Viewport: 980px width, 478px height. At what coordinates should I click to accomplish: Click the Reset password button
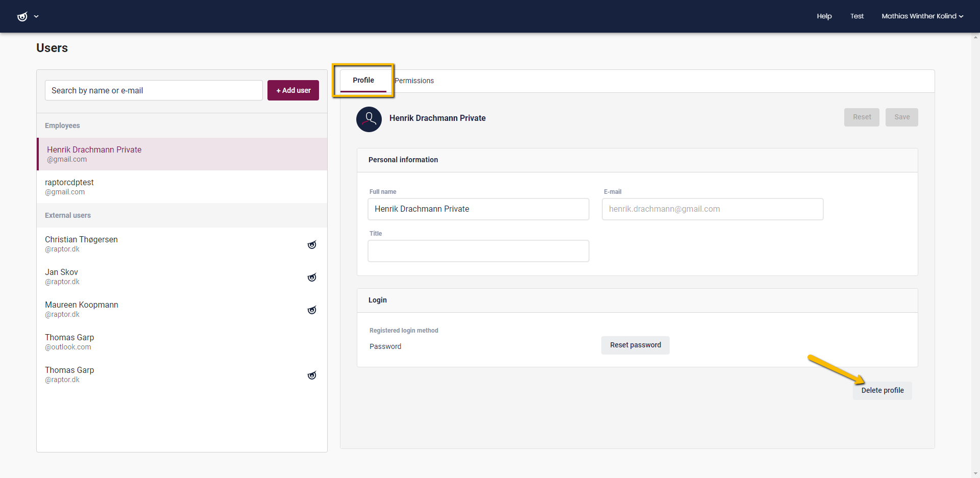coord(635,345)
